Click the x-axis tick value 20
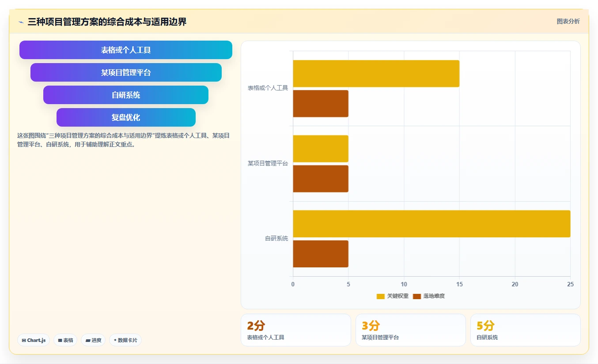Image resolution: width=598 pixels, height=364 pixels. point(515,285)
